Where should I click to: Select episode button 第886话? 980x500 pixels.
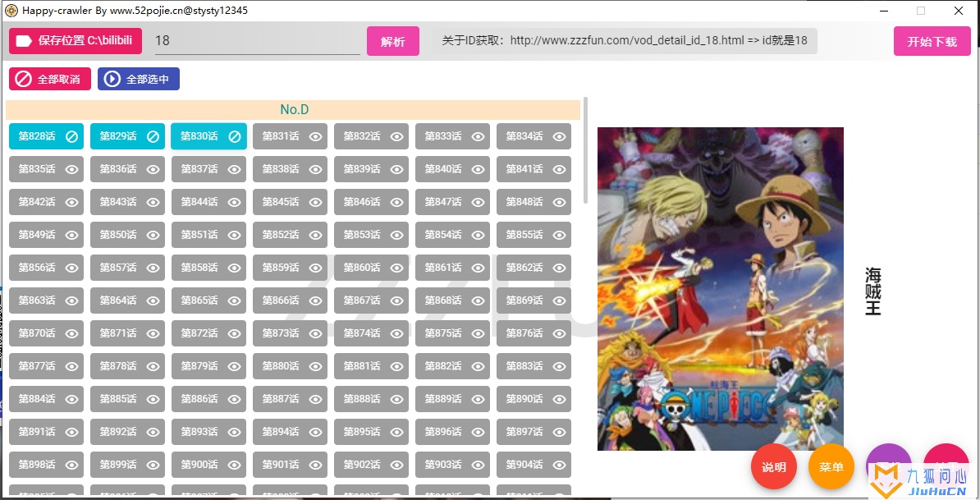[x=208, y=399]
